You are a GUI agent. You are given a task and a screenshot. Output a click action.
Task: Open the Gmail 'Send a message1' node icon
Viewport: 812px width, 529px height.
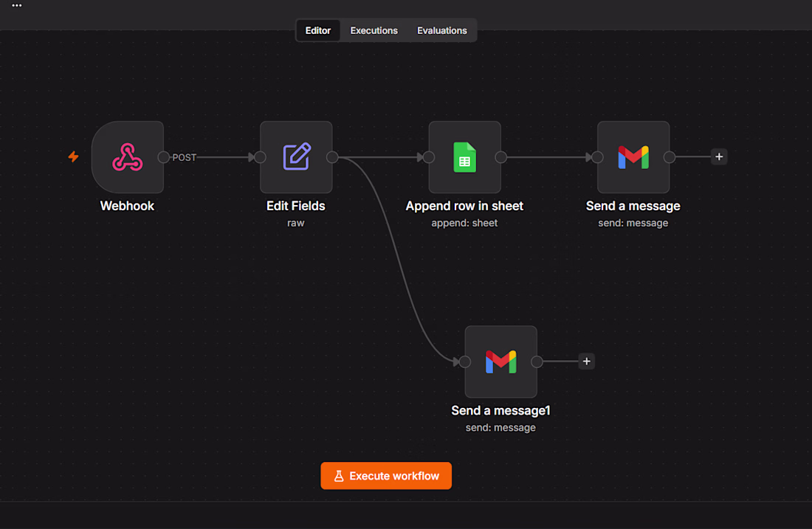(x=500, y=362)
